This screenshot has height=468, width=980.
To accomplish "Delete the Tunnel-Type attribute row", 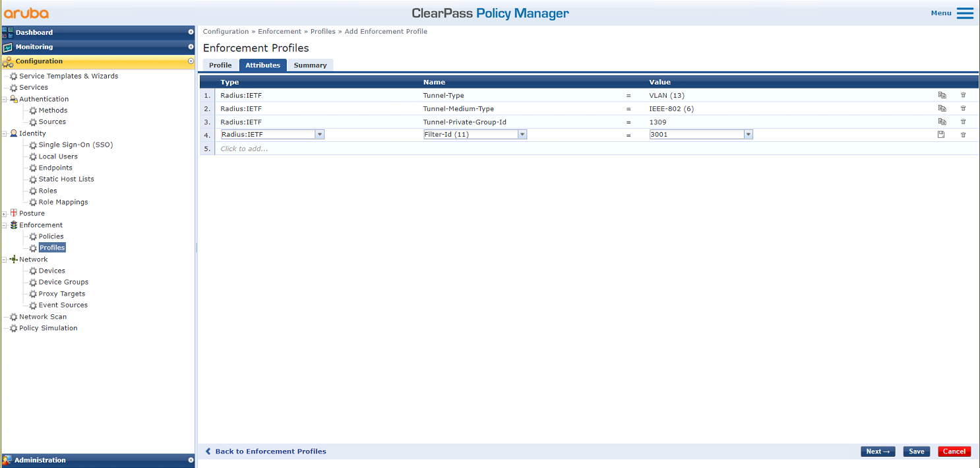I will click(x=963, y=95).
